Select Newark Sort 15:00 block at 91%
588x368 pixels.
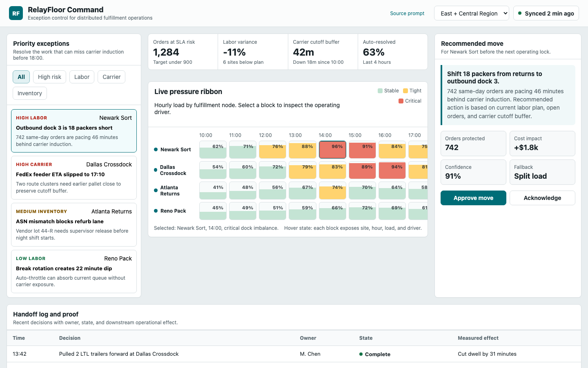point(362,150)
